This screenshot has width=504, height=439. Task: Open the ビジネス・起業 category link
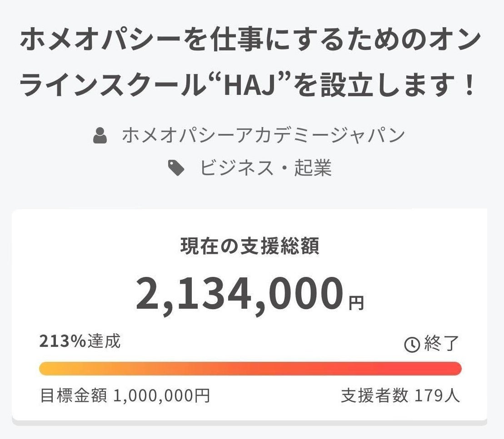[x=266, y=168]
